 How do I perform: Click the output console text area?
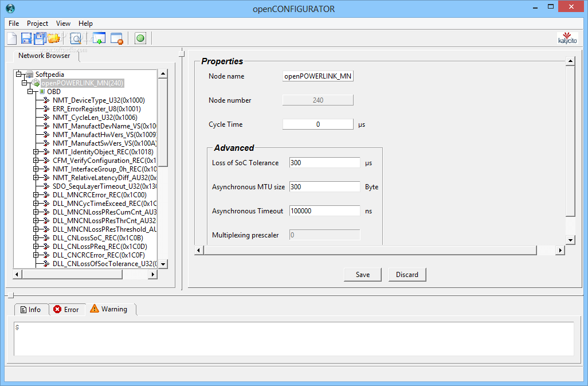(x=293, y=339)
